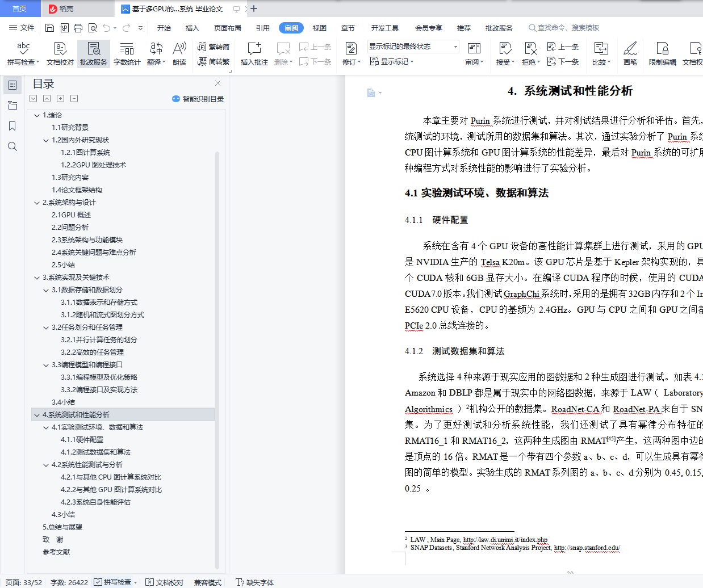Screen dimensions: 703x588
Task: Toggle 文档校对 in status bar
Action: point(165,582)
